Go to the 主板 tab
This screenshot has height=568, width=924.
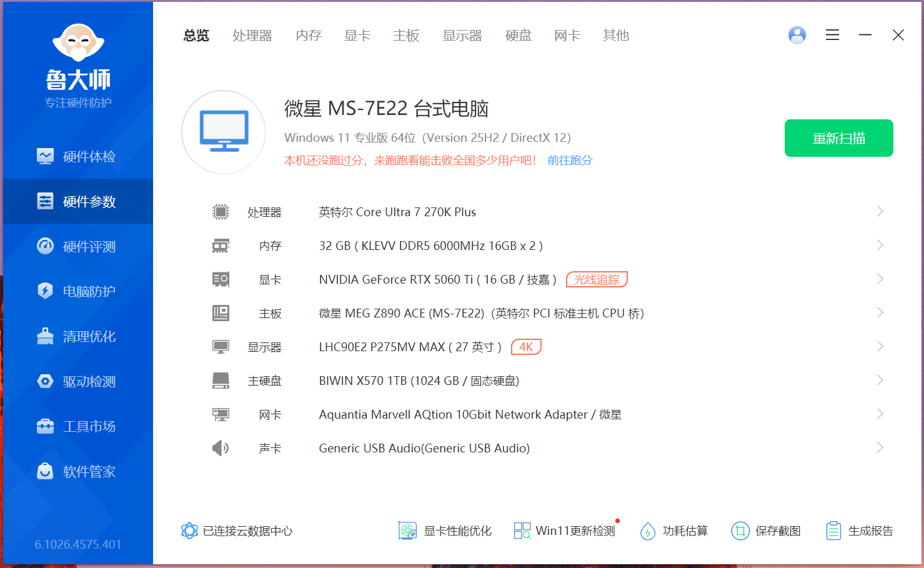point(406,36)
